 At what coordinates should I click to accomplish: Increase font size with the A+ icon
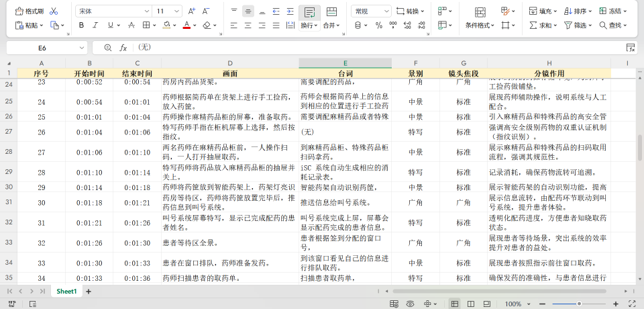pos(192,11)
